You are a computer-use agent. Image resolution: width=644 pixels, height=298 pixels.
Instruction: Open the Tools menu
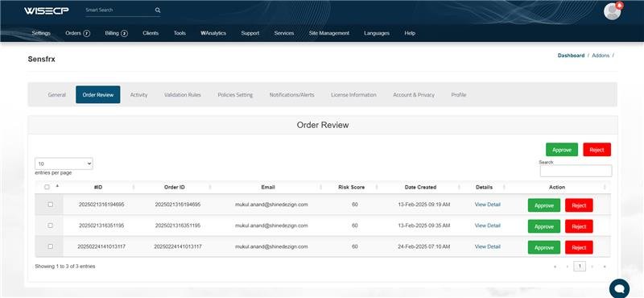point(180,33)
